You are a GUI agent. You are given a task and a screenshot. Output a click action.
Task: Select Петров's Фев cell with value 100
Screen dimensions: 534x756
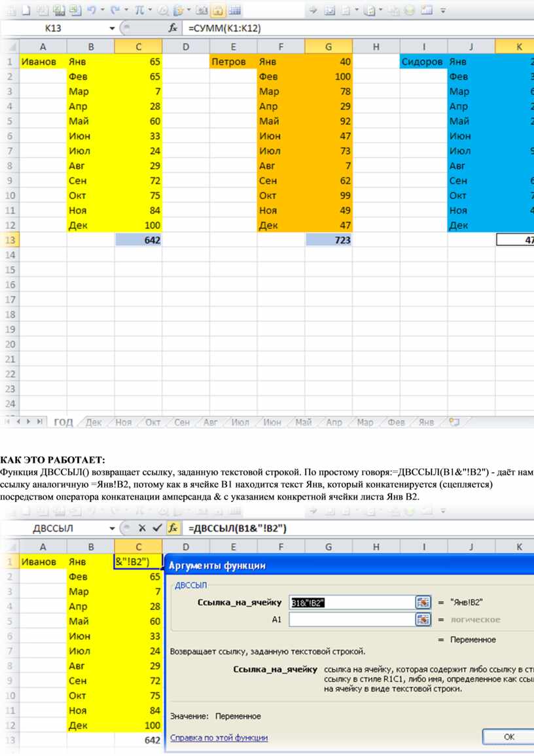point(329,77)
